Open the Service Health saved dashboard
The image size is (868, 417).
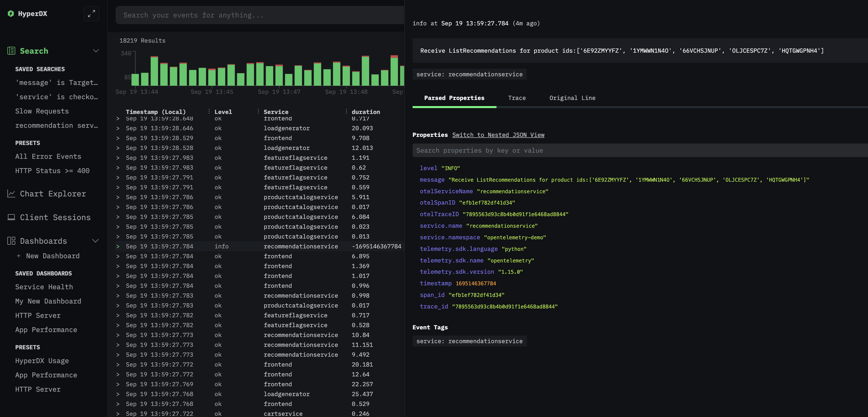[x=44, y=287]
